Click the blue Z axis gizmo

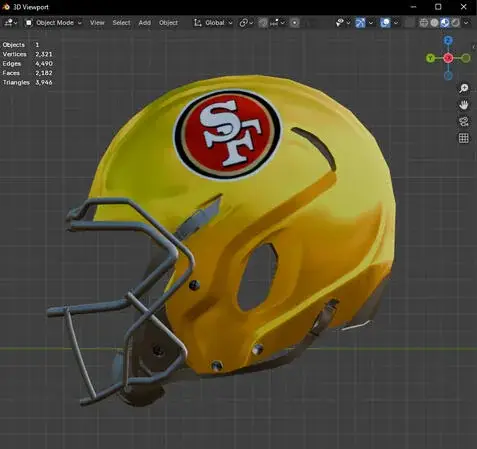tap(448, 40)
